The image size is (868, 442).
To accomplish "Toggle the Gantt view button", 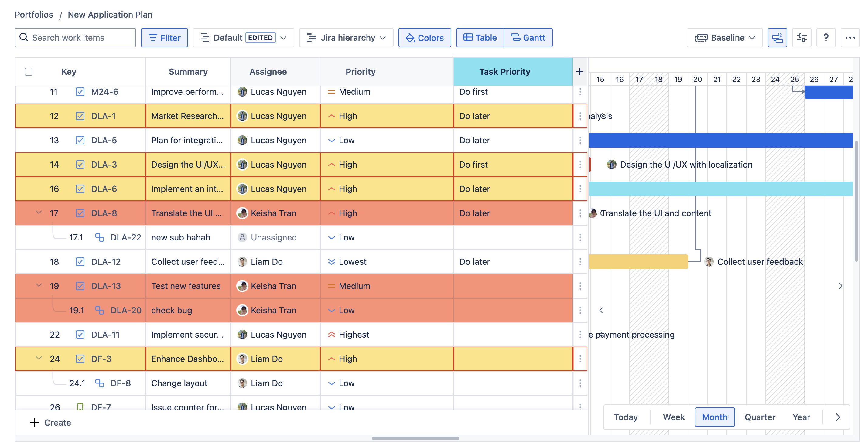I will click(x=528, y=38).
